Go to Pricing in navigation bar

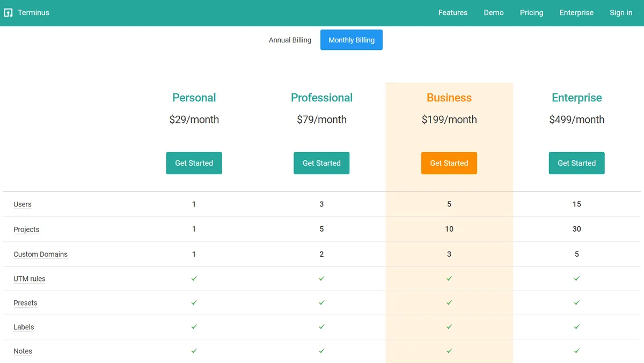[x=531, y=13]
